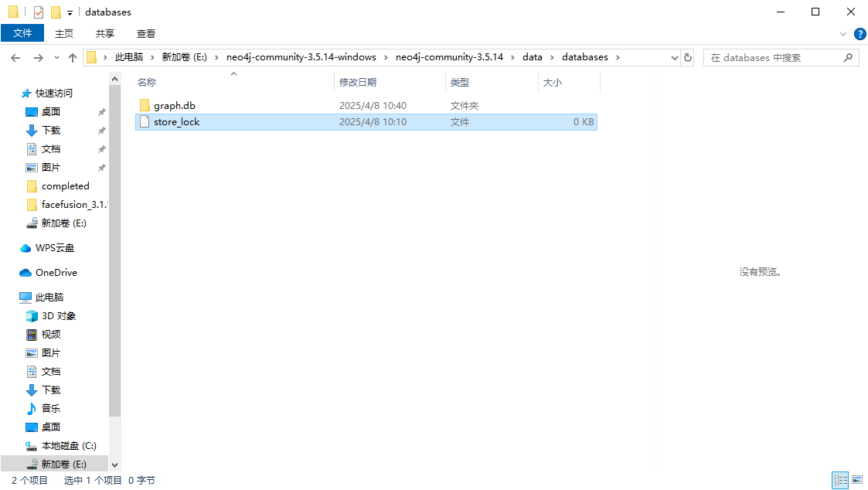The height and width of the screenshot is (490, 868).
Task: Open 新加卷 (E:) under quick access
Action: 63,223
